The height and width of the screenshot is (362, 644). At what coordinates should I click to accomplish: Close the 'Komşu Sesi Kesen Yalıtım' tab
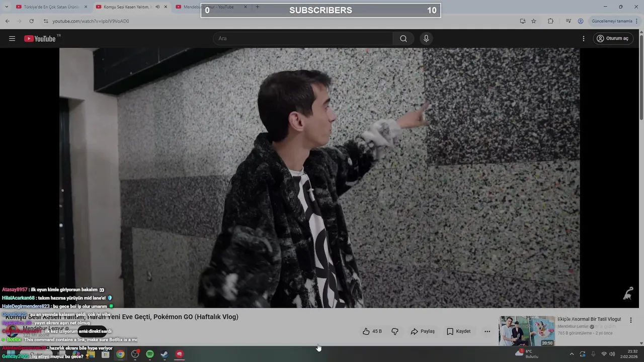[166, 7]
